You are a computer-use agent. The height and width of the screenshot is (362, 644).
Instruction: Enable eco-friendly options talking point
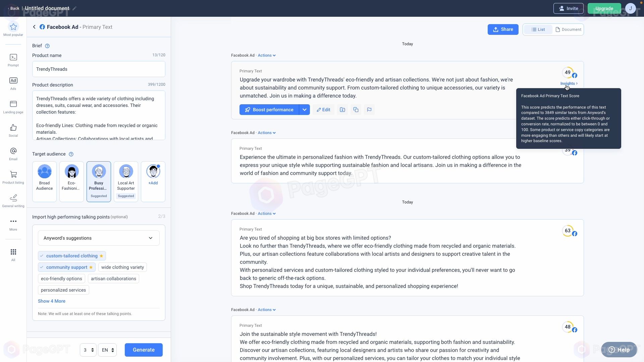click(61, 279)
